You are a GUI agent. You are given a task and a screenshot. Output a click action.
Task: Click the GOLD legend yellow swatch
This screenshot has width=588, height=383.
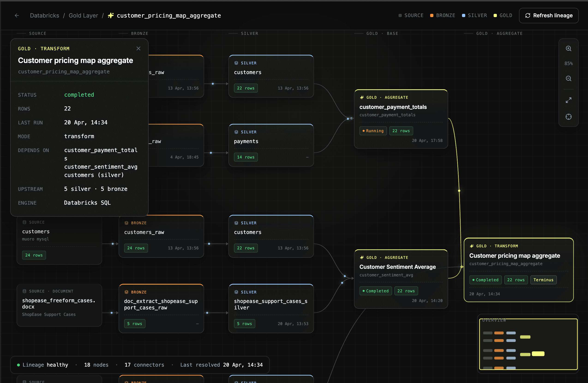pos(495,15)
